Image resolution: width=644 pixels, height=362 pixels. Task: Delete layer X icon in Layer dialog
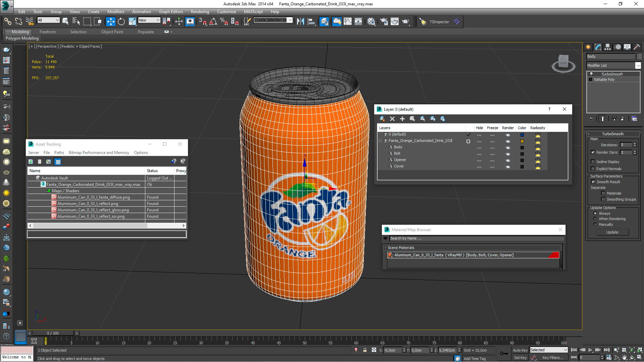[x=392, y=119]
